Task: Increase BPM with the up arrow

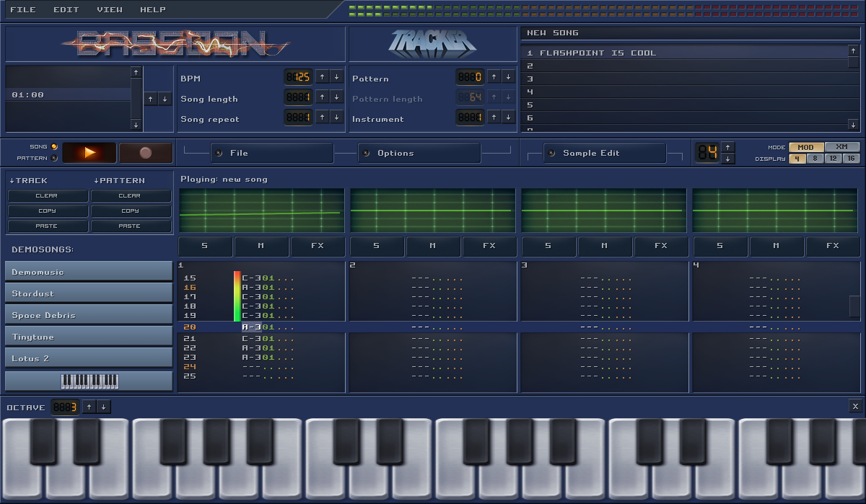Action: click(x=322, y=76)
